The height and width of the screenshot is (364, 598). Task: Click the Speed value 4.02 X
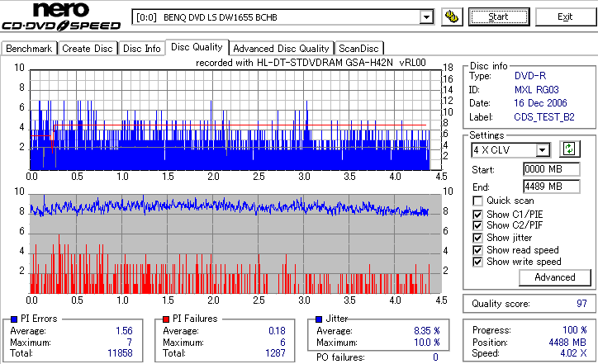tap(573, 353)
